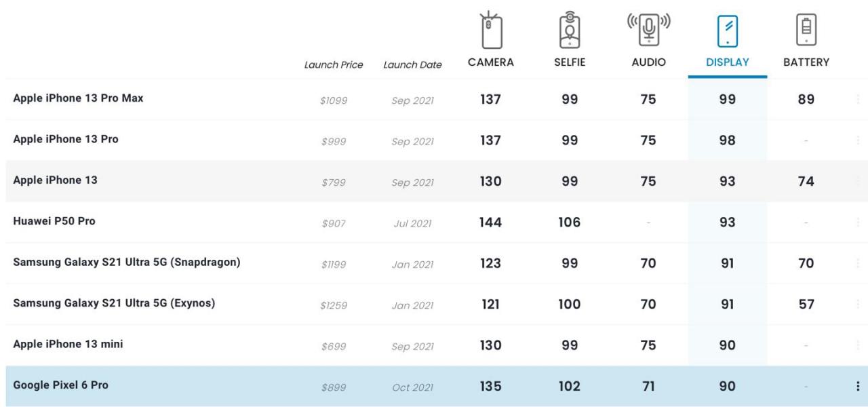This screenshot has width=868, height=407.
Task: Open Huawei P50 Pro link
Action: coord(54,221)
